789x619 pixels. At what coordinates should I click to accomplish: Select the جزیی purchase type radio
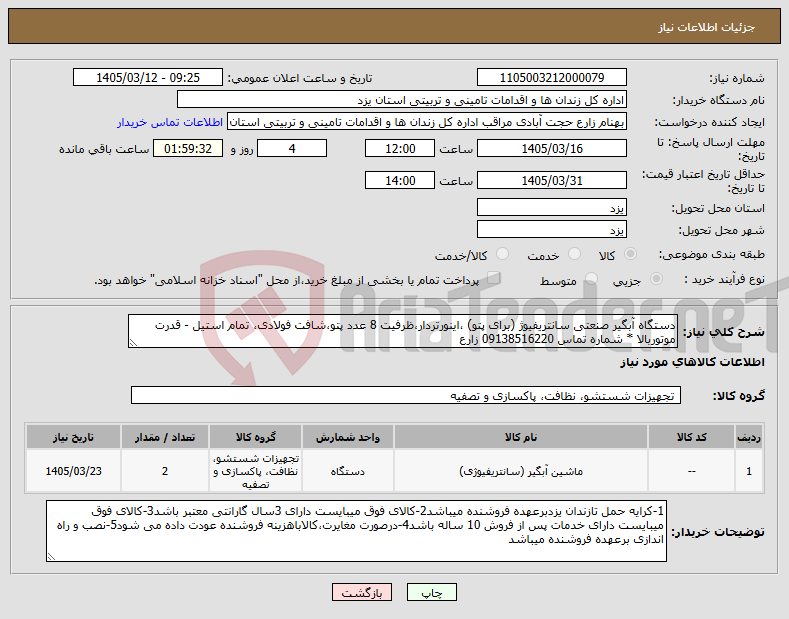[656, 279]
